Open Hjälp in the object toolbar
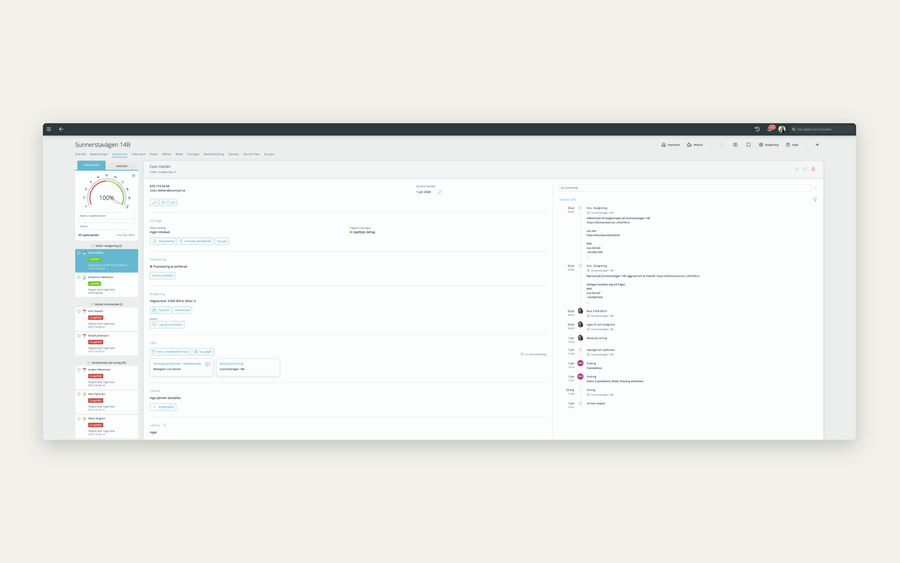Viewport: 900px width, 563px height. coord(792,145)
